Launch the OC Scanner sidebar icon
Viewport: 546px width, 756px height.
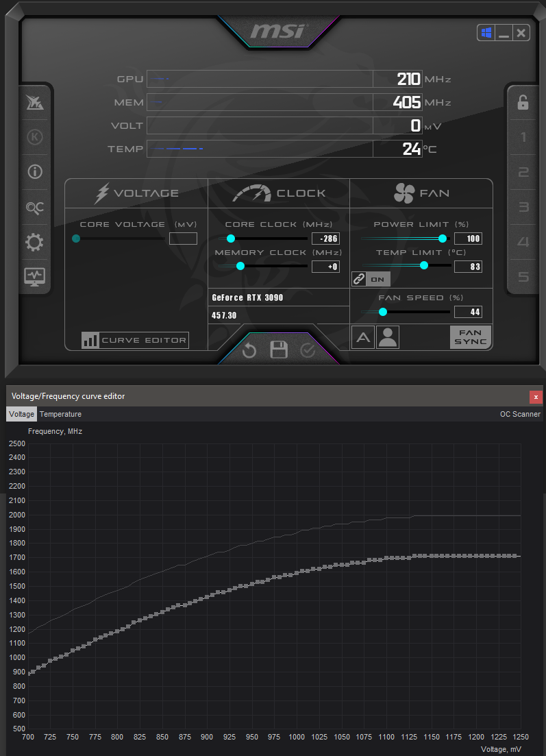click(34, 207)
